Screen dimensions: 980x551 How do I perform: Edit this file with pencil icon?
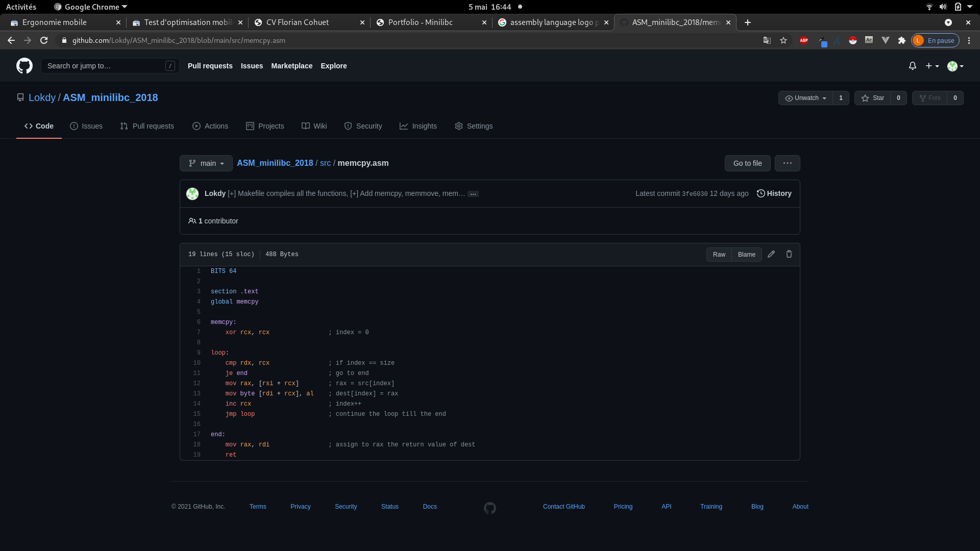[771, 254]
